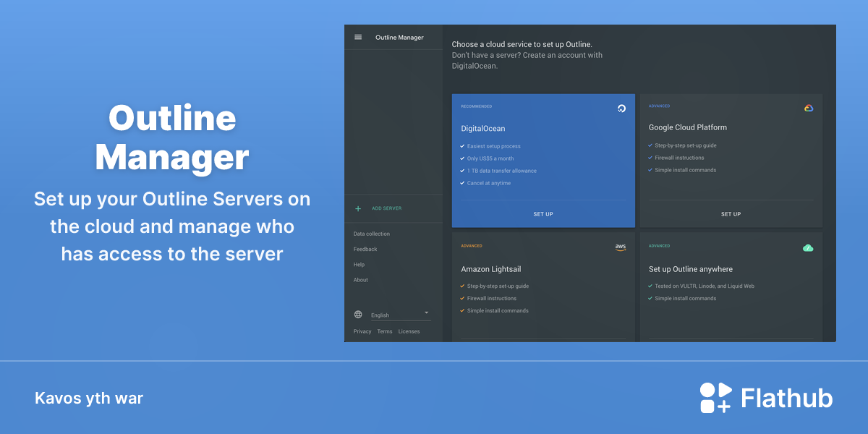The image size is (868, 434).
Task: Click 'Easiest setup process' text
Action: click(494, 146)
